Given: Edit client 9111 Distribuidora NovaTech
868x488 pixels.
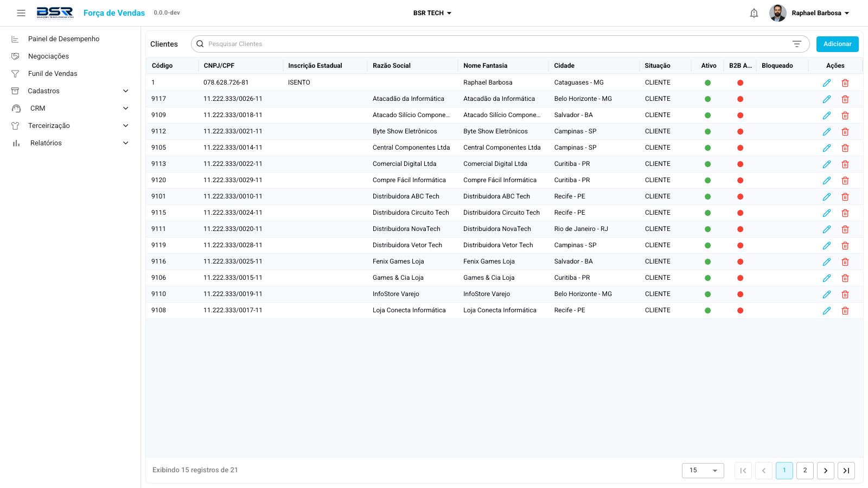Looking at the screenshot, I should (x=827, y=229).
